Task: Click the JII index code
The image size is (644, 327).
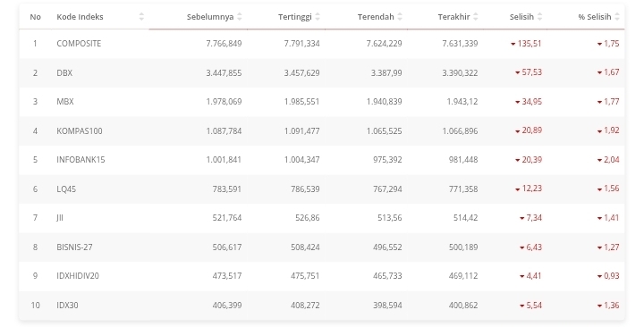Action: pyautogui.click(x=60, y=218)
